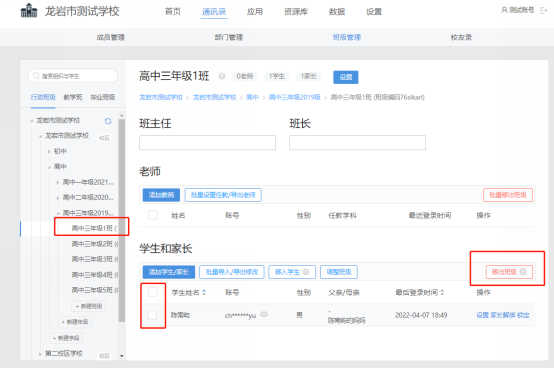Click the 批量导入/导出修改 button
Screen dimensions: 554x368
(232, 272)
